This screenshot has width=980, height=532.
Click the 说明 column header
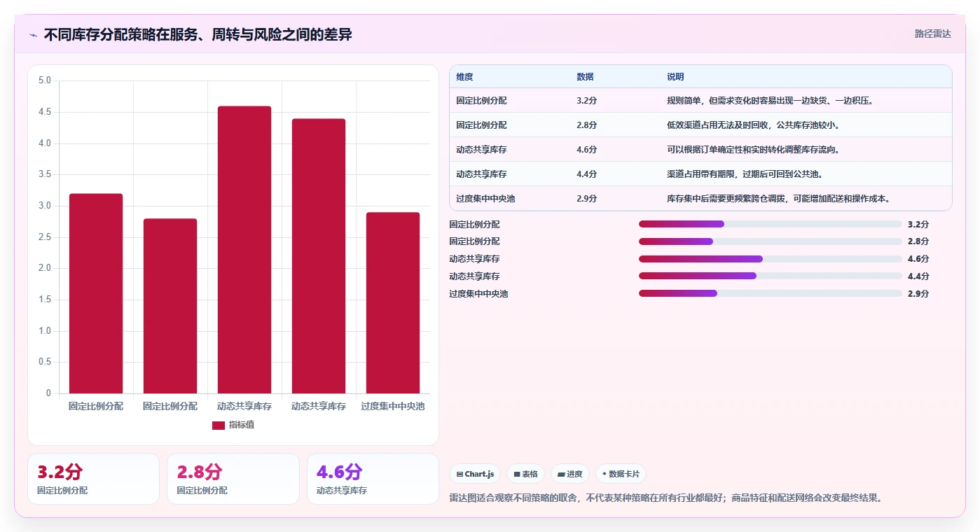tap(675, 77)
